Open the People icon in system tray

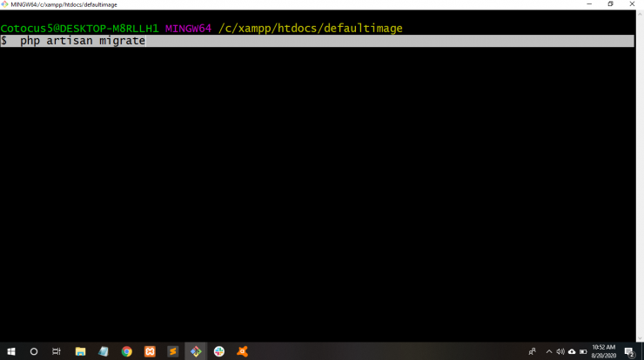(533, 351)
